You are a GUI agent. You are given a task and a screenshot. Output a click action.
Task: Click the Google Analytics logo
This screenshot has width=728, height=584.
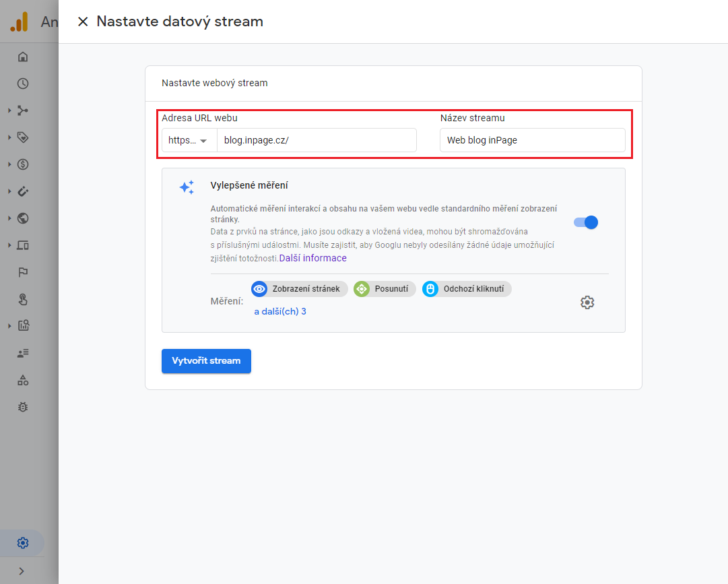pos(19,22)
